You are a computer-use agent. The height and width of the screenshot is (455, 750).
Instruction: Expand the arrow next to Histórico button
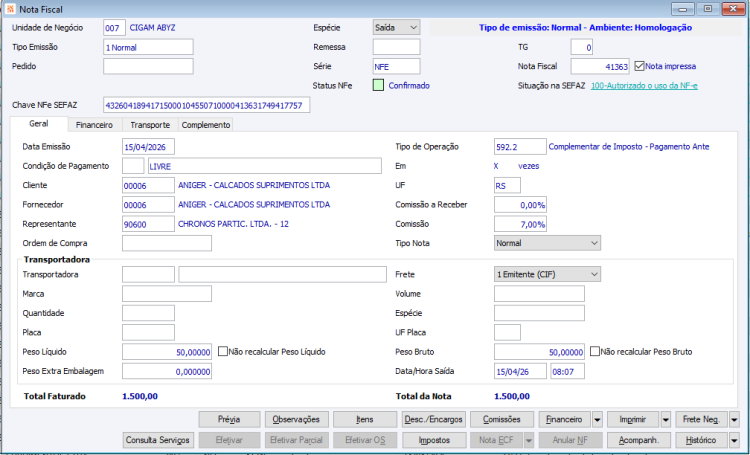pyautogui.click(x=734, y=440)
